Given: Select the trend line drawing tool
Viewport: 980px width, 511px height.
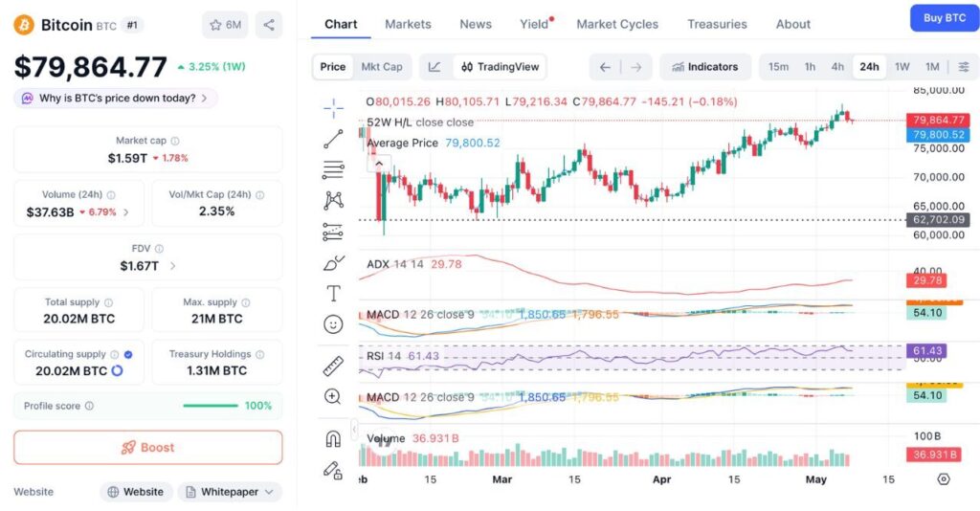Looking at the screenshot, I should [x=333, y=140].
